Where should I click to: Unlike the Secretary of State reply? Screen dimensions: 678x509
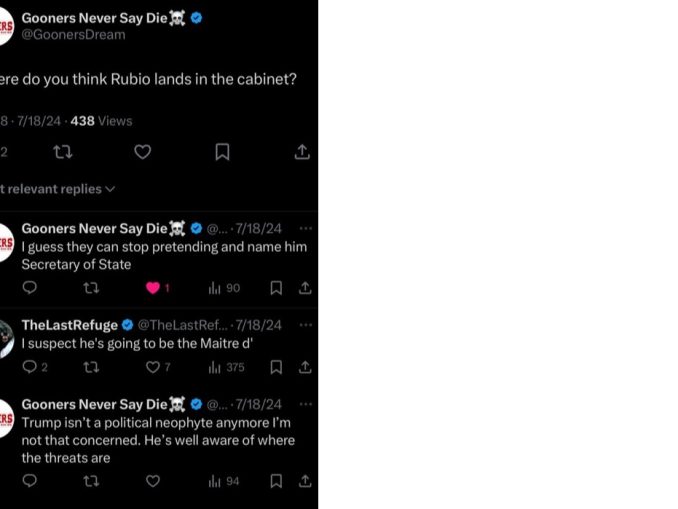(153, 288)
